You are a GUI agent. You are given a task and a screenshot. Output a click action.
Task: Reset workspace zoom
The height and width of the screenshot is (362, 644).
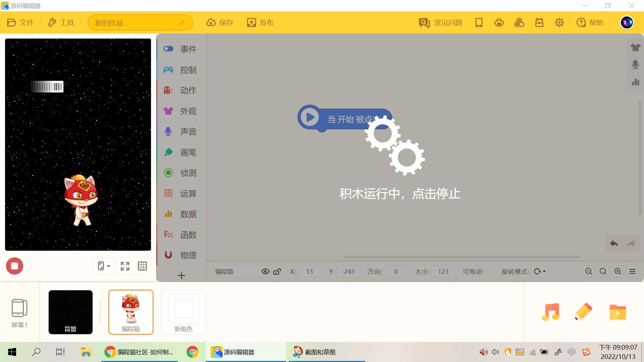point(603,271)
